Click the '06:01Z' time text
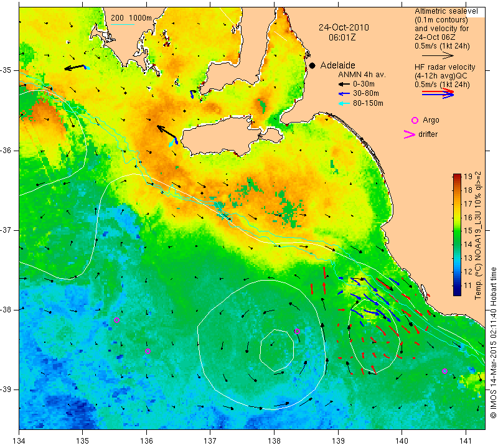Screen dimensions: 498x448 point(342,37)
